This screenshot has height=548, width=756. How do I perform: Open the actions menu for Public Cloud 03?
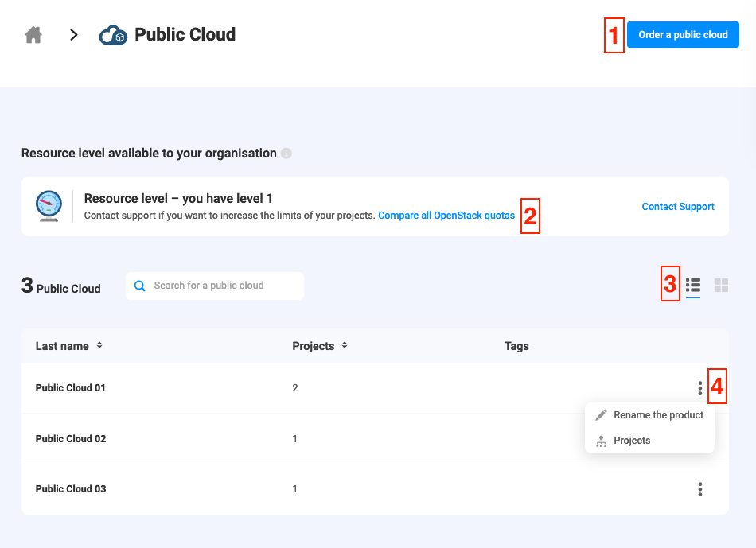click(699, 489)
